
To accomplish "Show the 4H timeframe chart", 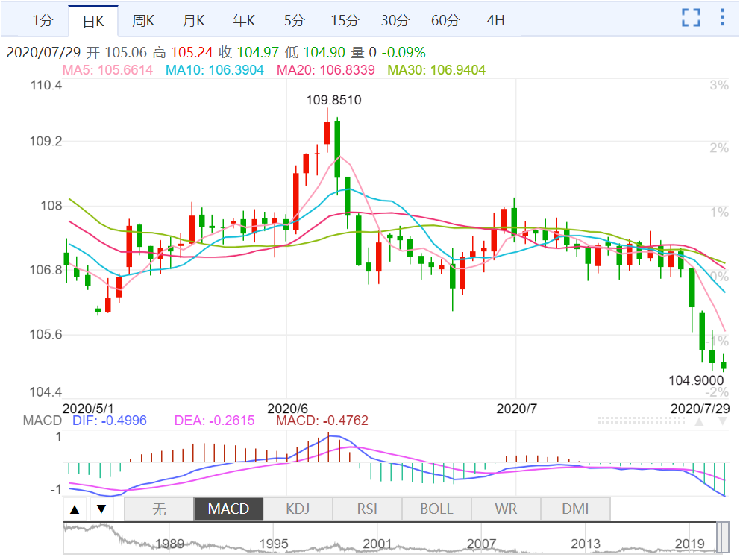I will tap(495, 21).
